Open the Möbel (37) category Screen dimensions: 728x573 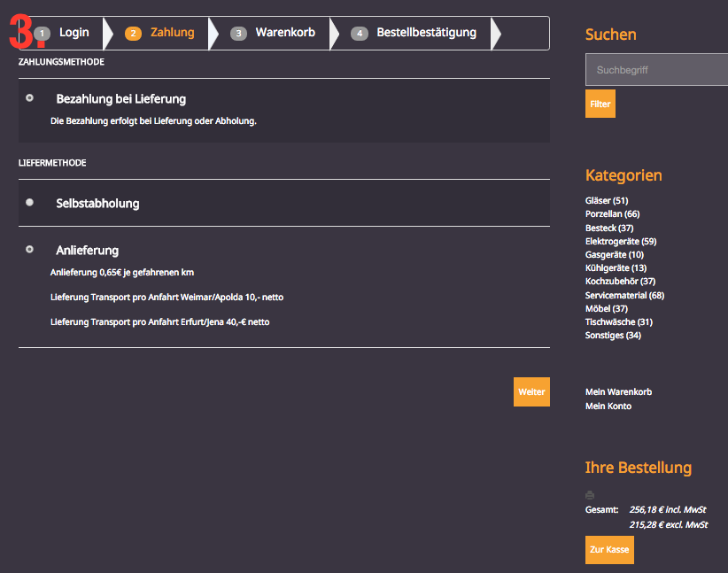[606, 308]
